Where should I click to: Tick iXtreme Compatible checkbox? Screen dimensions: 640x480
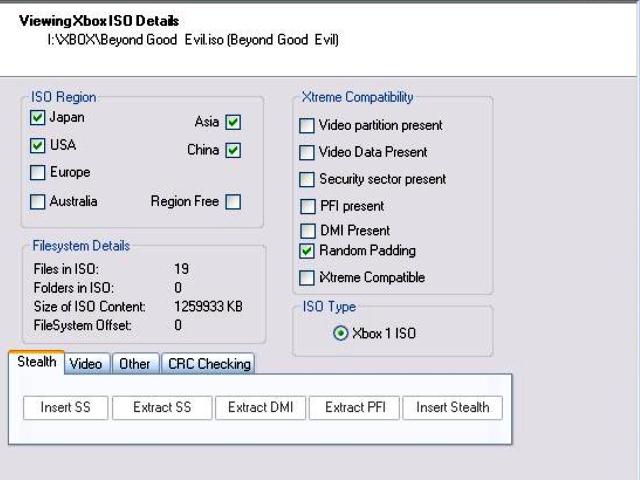pos(307,278)
